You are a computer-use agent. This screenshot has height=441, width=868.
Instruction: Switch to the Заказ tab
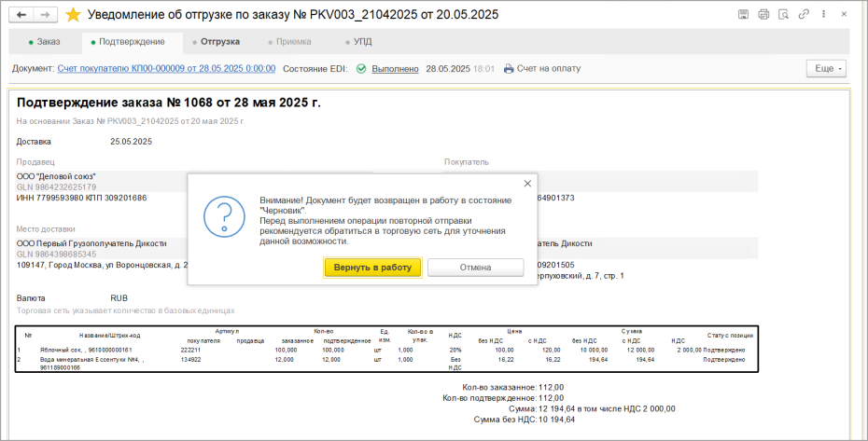pos(44,42)
